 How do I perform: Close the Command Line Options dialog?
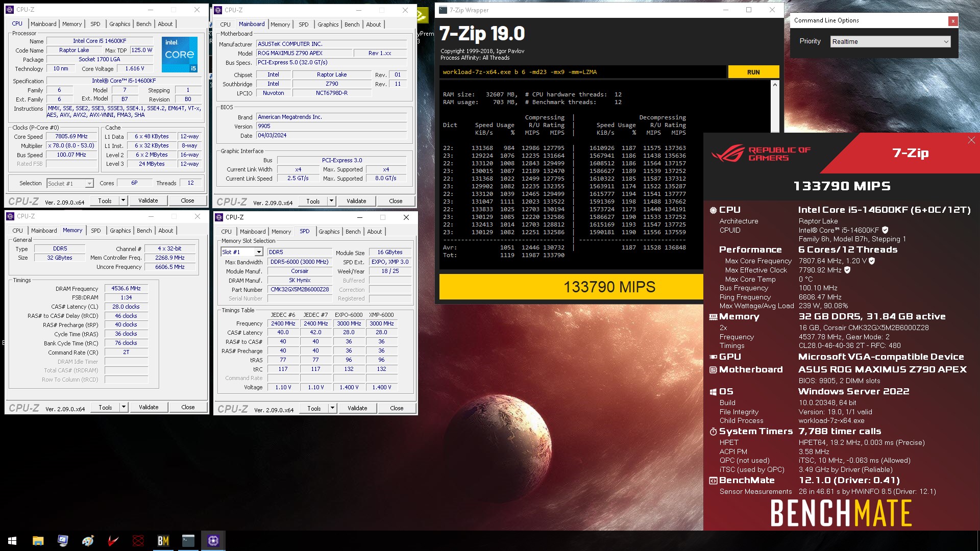click(952, 21)
